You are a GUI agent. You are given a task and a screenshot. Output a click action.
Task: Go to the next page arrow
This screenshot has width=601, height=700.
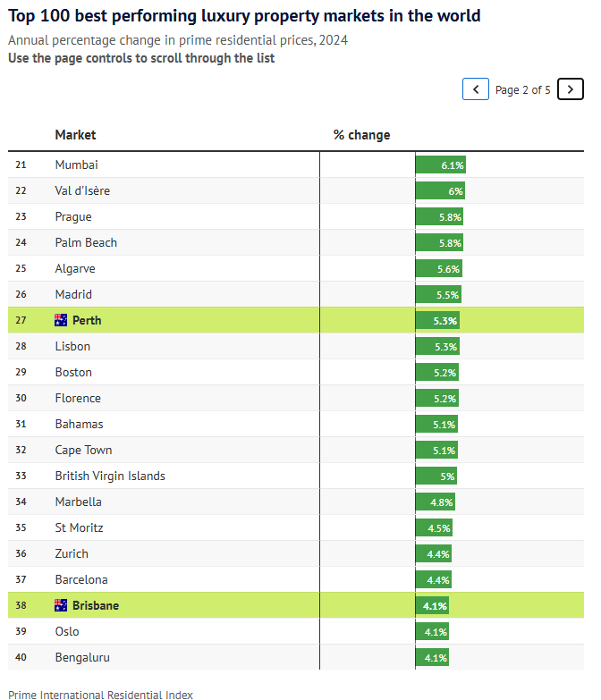click(x=571, y=89)
